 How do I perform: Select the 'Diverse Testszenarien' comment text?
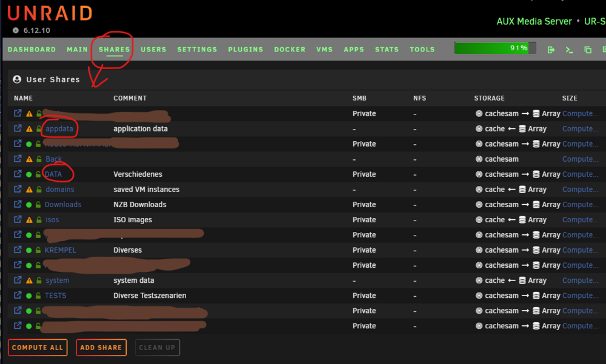pyautogui.click(x=150, y=296)
